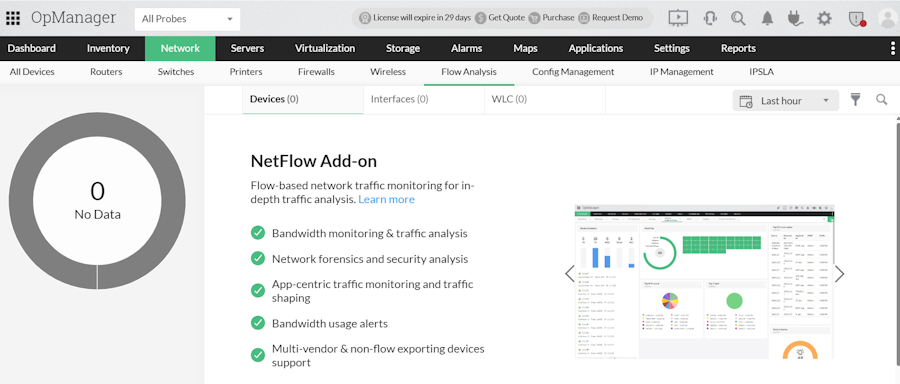Go to Routers submenu
The image size is (900, 384).
coord(106,72)
